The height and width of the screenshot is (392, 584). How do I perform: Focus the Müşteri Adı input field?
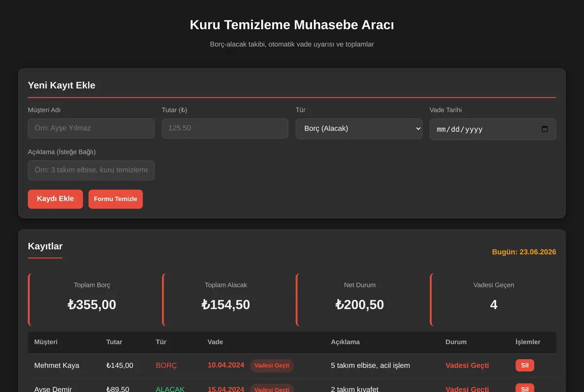[x=91, y=128]
